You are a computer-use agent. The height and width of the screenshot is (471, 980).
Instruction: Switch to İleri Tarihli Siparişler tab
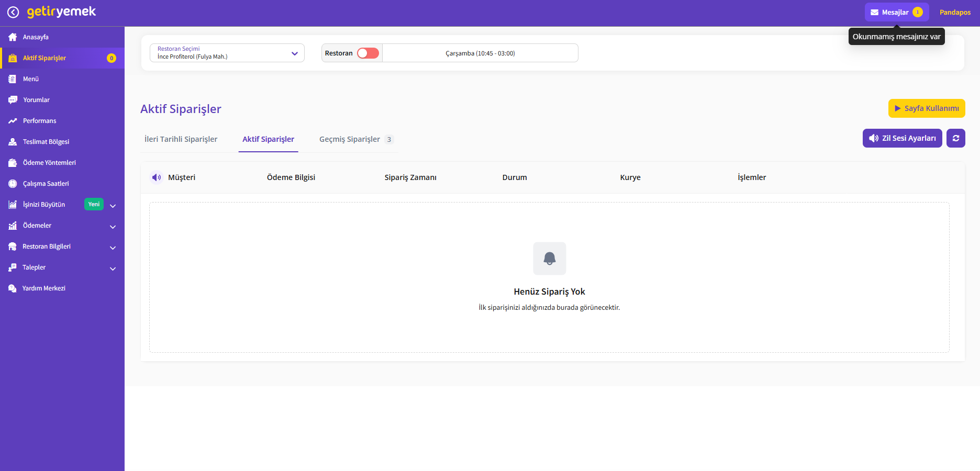181,139
